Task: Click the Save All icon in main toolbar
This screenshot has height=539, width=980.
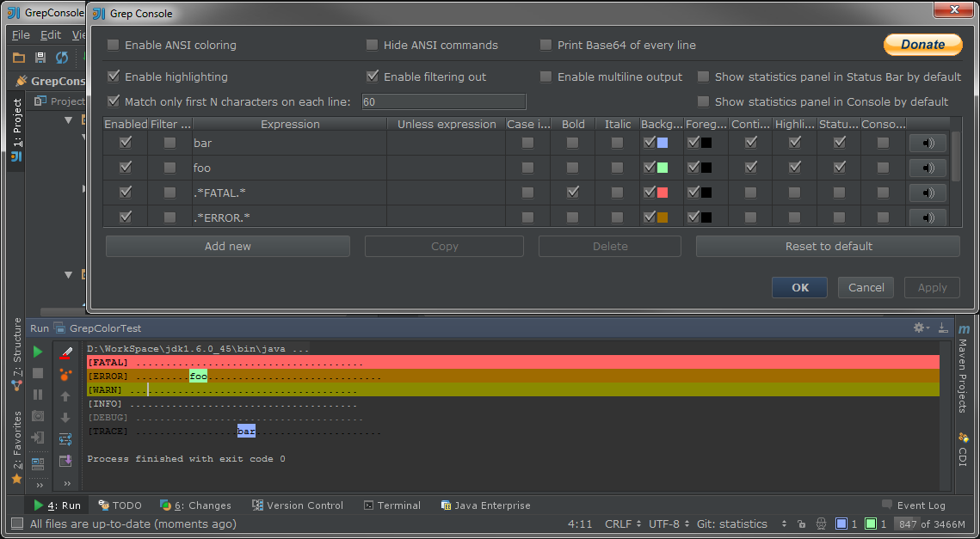Action: coord(40,58)
